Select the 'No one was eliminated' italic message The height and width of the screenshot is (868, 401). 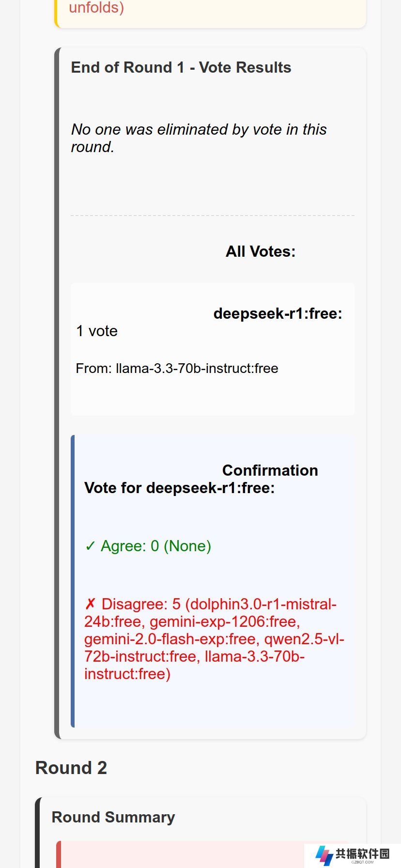point(199,138)
